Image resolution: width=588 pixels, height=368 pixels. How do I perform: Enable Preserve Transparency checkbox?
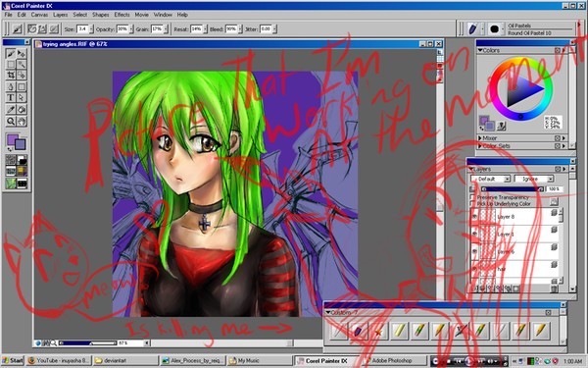pyautogui.click(x=473, y=197)
